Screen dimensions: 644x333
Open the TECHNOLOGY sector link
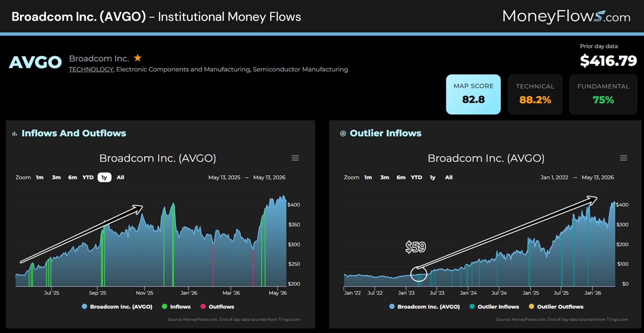click(x=91, y=69)
